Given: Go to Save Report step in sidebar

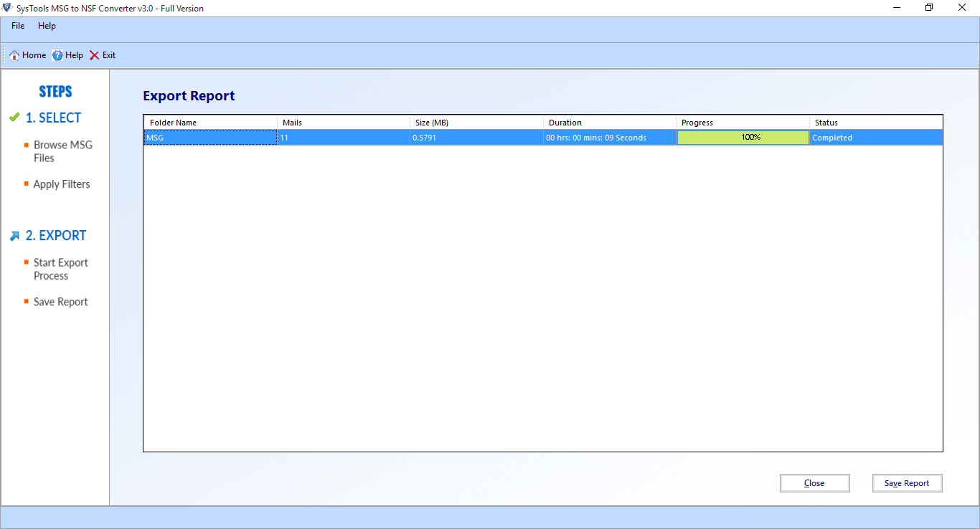Looking at the screenshot, I should click(x=61, y=302).
